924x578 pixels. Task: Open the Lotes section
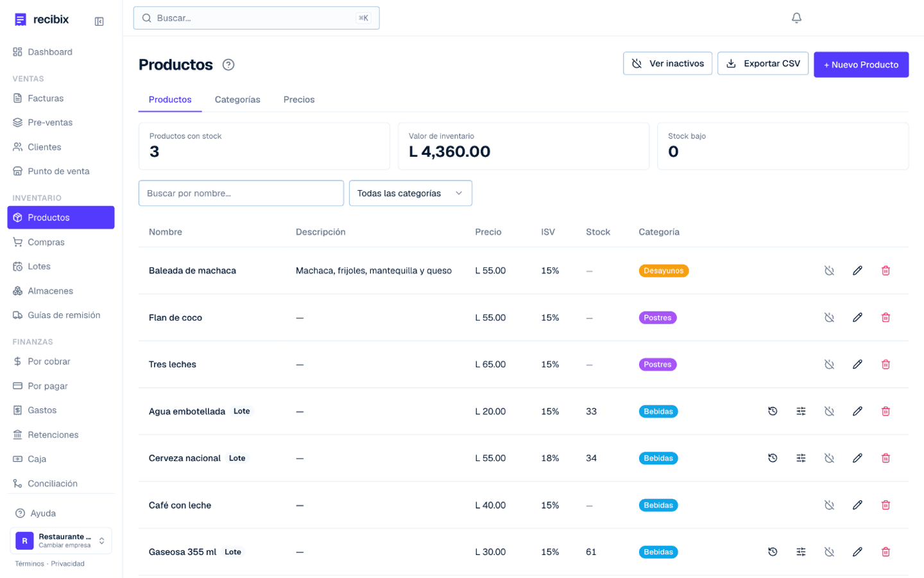pyautogui.click(x=61, y=267)
